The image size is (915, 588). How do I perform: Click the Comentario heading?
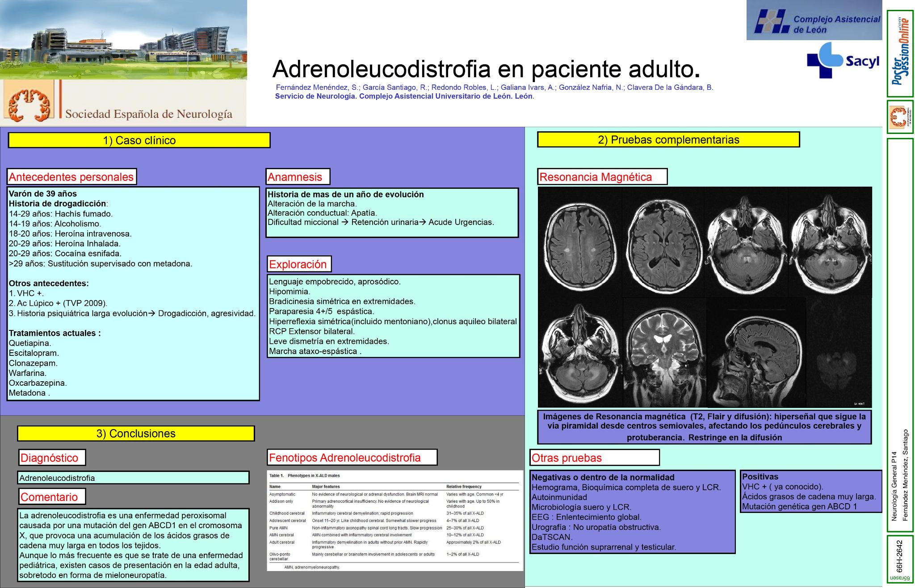tap(52, 497)
